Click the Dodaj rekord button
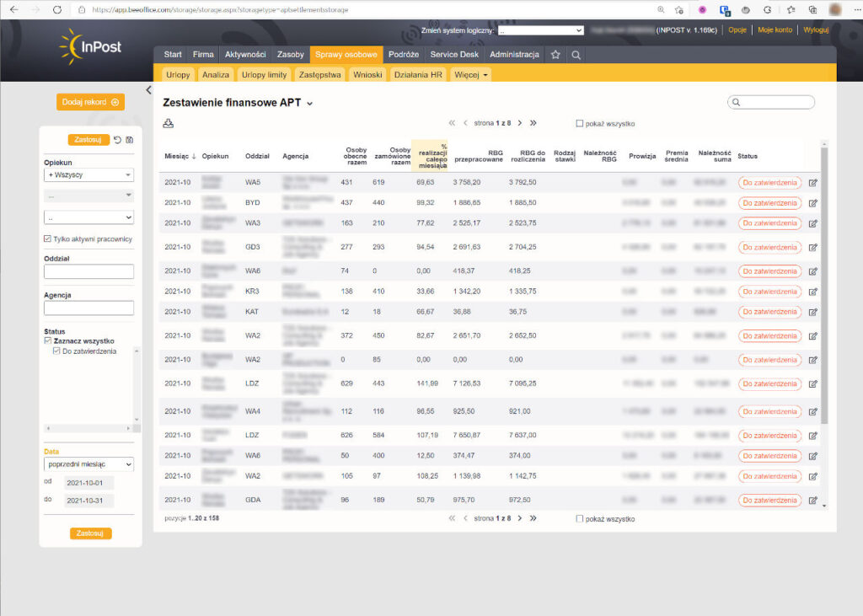Viewport: 863px width, 616px height. 90,102
